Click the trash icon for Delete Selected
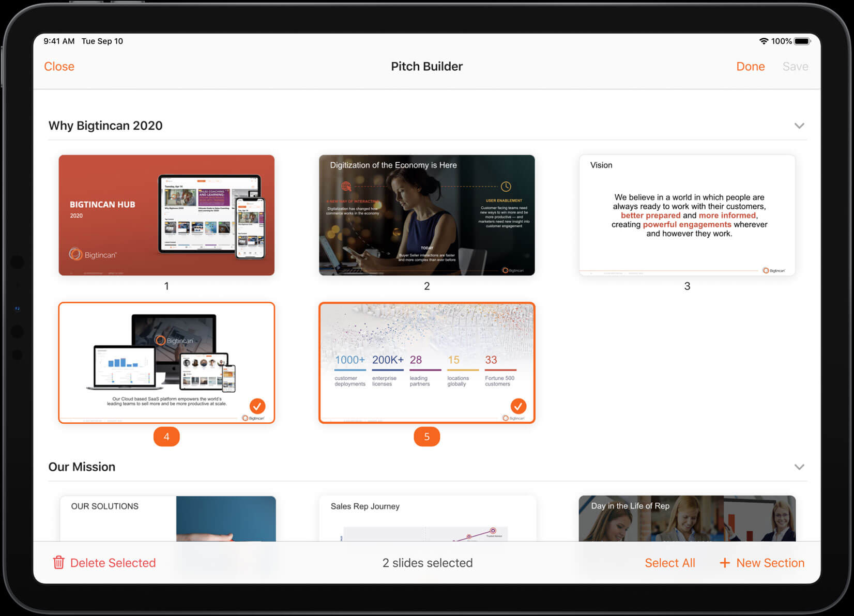 click(58, 562)
